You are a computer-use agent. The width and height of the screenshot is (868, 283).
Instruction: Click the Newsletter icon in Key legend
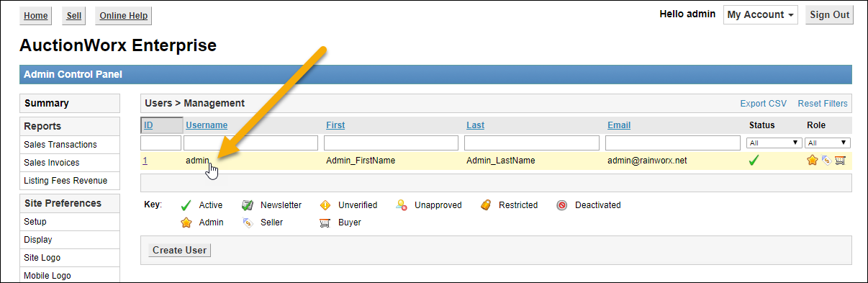tap(247, 205)
